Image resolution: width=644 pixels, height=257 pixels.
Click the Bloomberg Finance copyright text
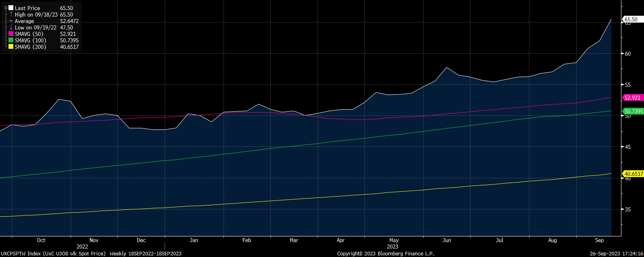(x=385, y=253)
